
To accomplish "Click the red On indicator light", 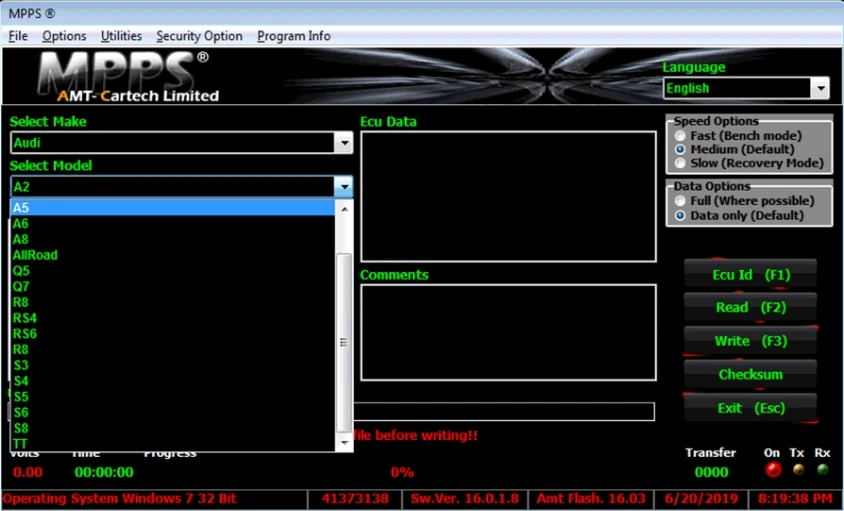I will tap(773, 470).
